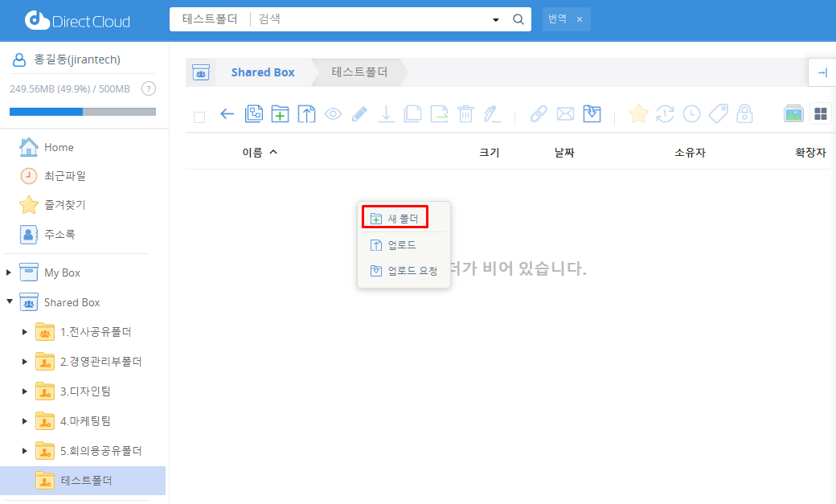Click the back arrow in the toolbar
The image size is (836, 504).
(x=227, y=114)
